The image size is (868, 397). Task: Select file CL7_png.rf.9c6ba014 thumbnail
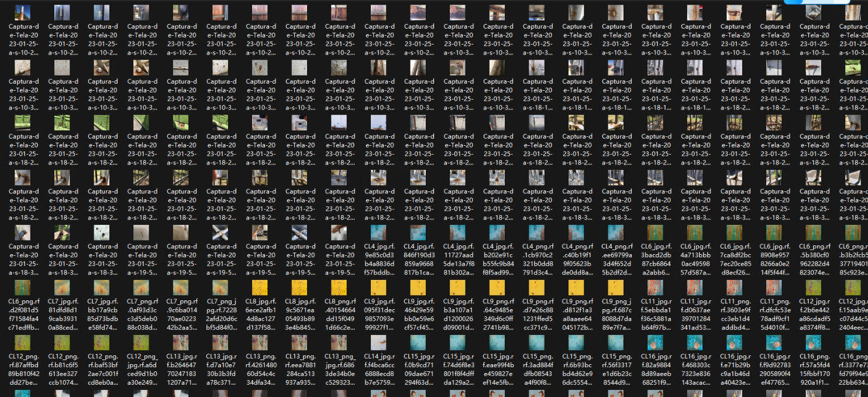[x=181, y=288]
